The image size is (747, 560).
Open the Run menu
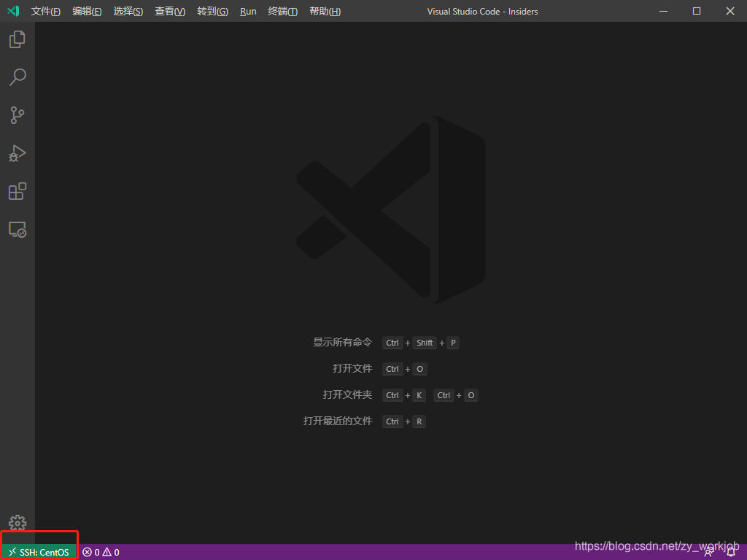[x=248, y=12]
